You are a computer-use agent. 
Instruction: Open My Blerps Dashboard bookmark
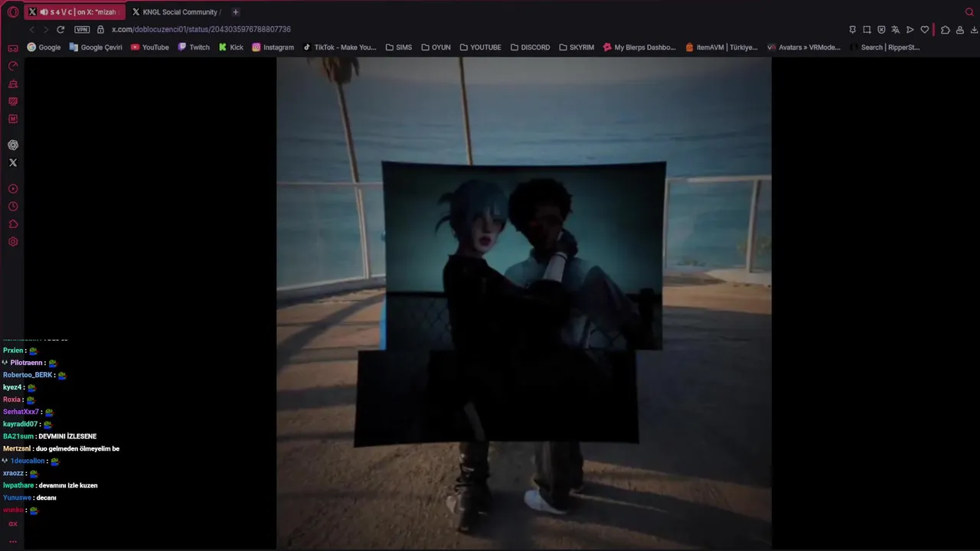click(x=640, y=47)
